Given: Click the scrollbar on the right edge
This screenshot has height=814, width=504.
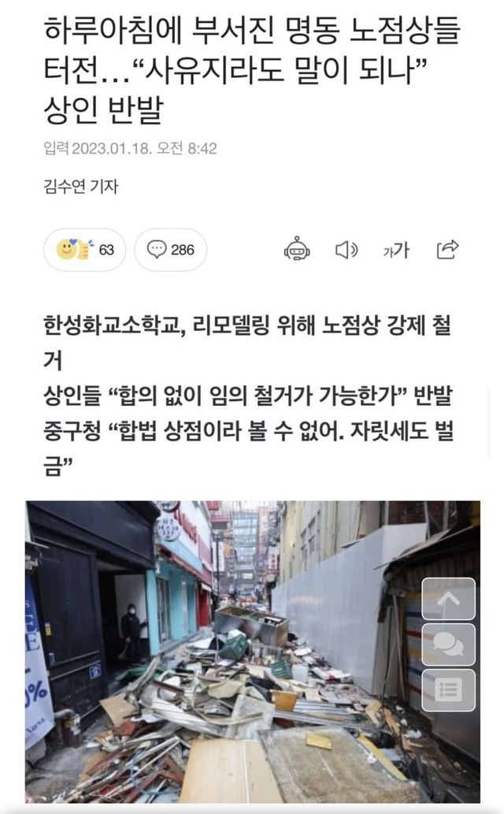Looking at the screenshot, I should (489, 423).
